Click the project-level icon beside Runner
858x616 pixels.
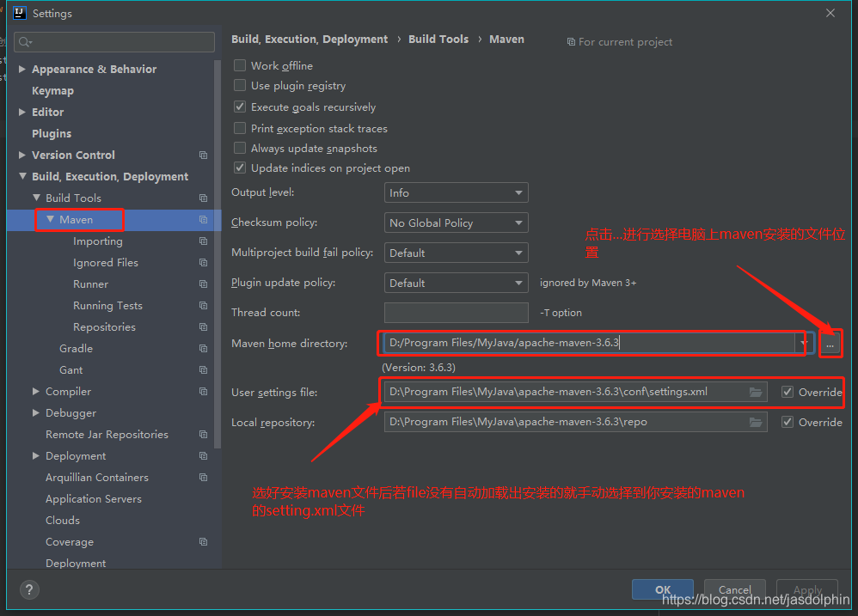click(203, 284)
